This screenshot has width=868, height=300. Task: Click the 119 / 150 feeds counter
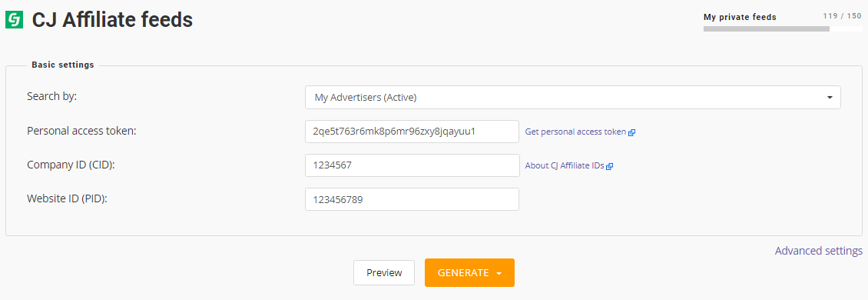[842, 15]
